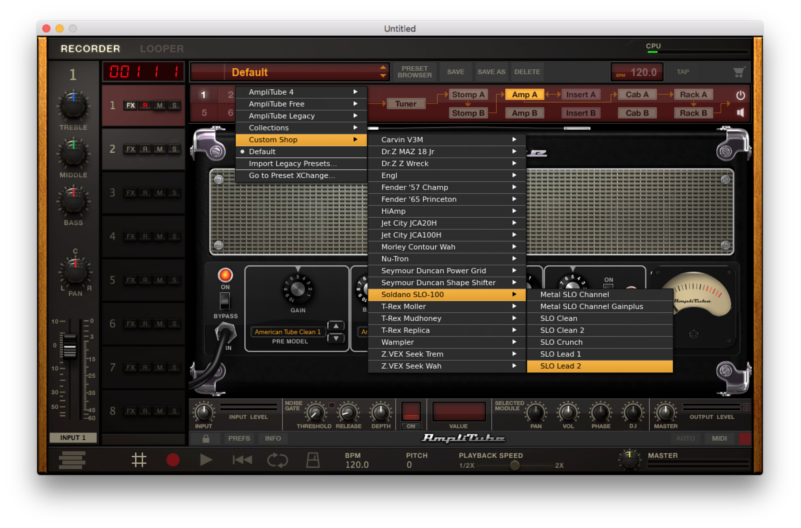Toggle FX on track 1
This screenshot has height=528, width=801.
pyautogui.click(x=131, y=106)
